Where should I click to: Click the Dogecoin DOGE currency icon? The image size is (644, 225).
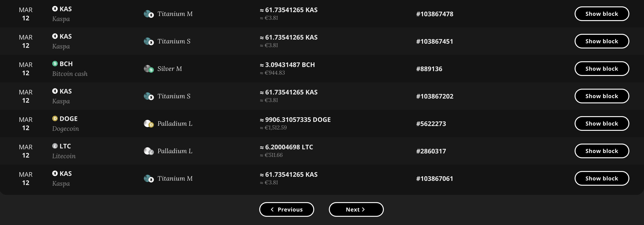point(55,119)
